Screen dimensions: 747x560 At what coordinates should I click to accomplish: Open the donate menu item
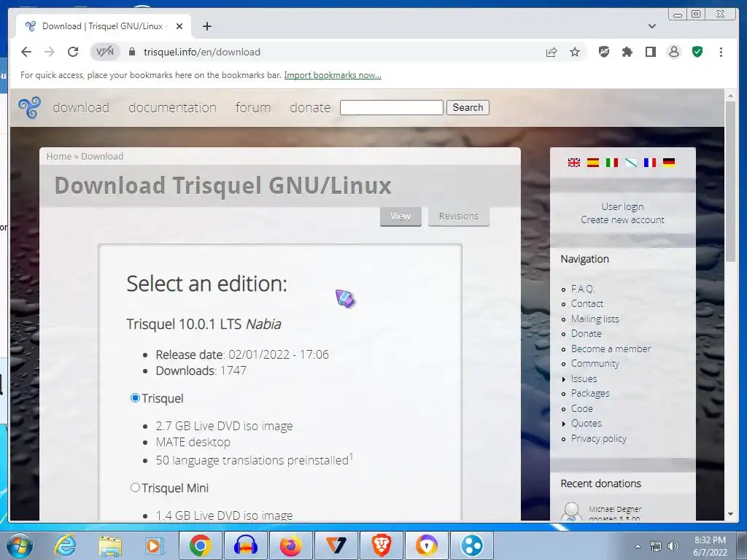(310, 108)
